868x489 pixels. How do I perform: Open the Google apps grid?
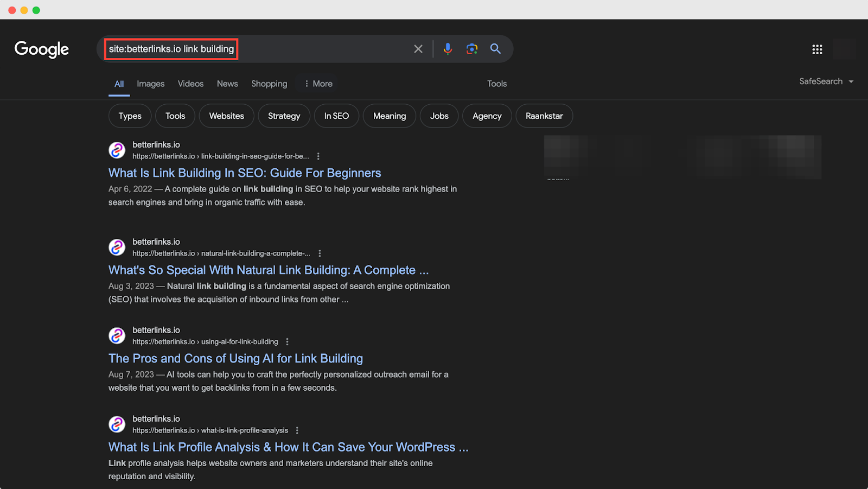point(817,49)
